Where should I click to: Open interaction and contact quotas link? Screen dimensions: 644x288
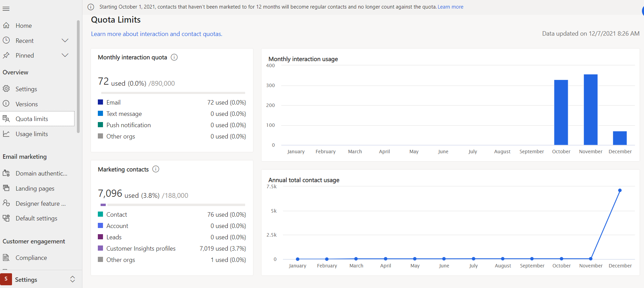pos(157,34)
